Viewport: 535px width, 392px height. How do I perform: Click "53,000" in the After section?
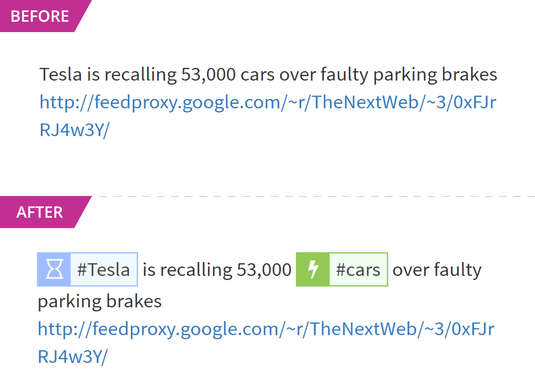[264, 270]
